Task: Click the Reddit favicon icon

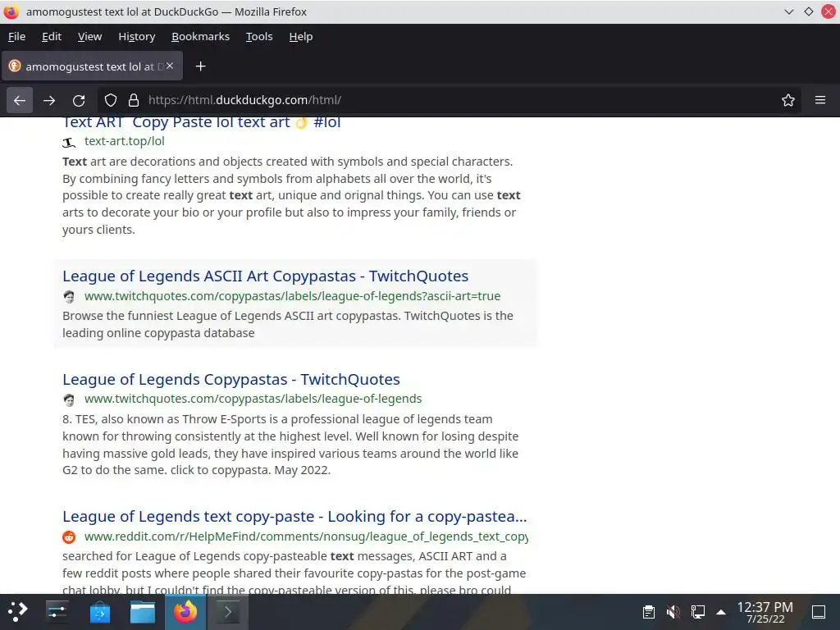Action: tap(69, 536)
